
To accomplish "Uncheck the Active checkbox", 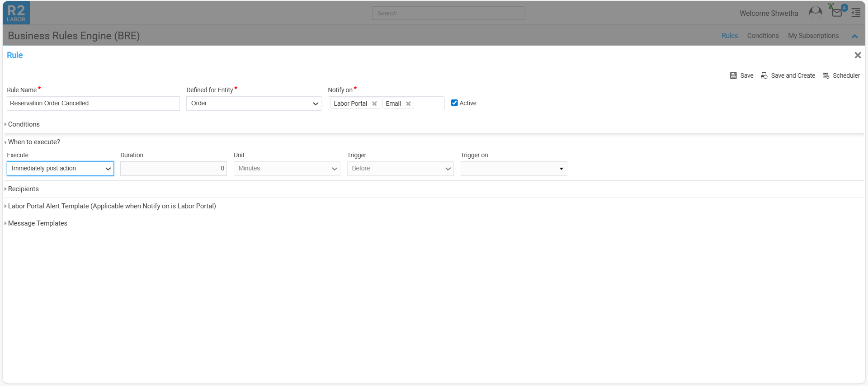I will pos(454,103).
